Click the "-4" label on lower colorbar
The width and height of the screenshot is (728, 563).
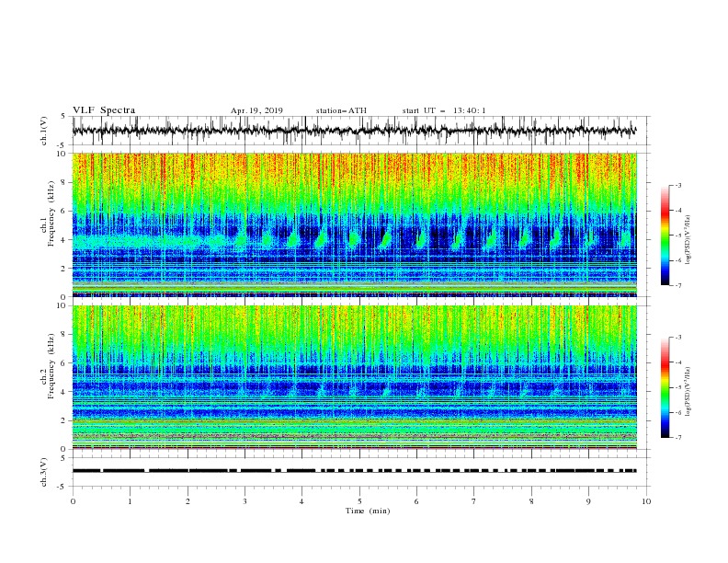(678, 362)
